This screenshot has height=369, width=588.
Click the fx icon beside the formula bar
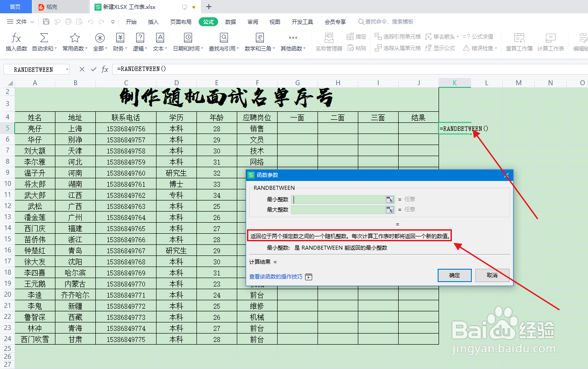(x=105, y=69)
